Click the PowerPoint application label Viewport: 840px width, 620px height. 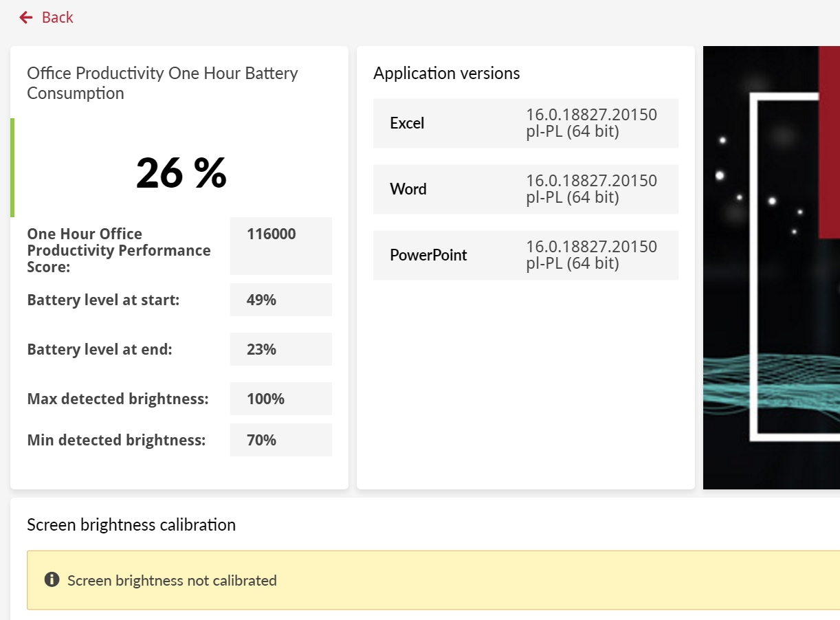click(428, 255)
